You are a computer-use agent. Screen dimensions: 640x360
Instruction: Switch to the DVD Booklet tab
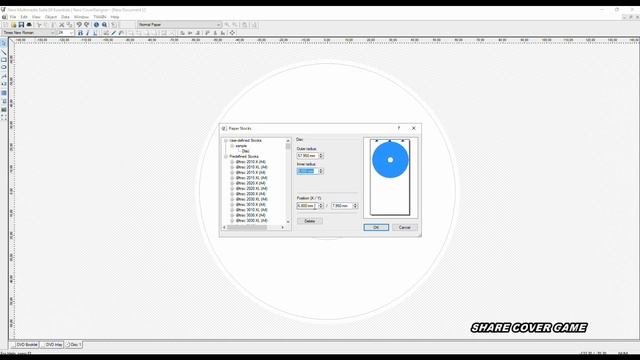tap(25, 345)
